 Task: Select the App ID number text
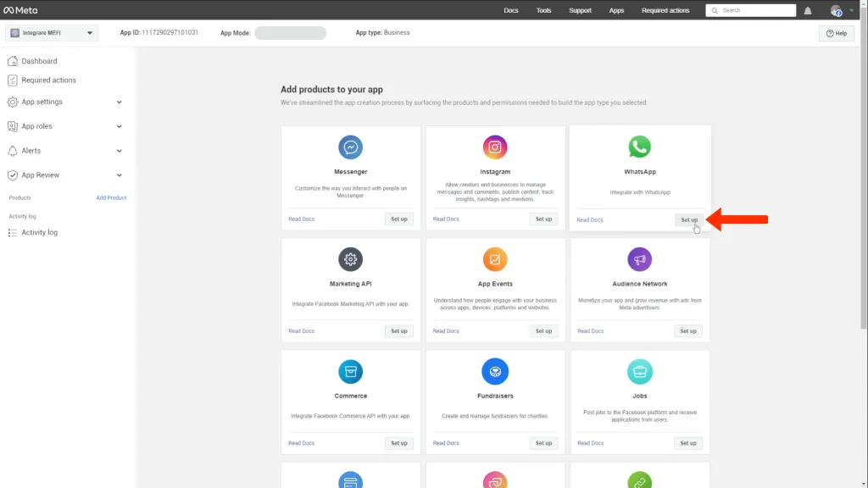pos(170,33)
